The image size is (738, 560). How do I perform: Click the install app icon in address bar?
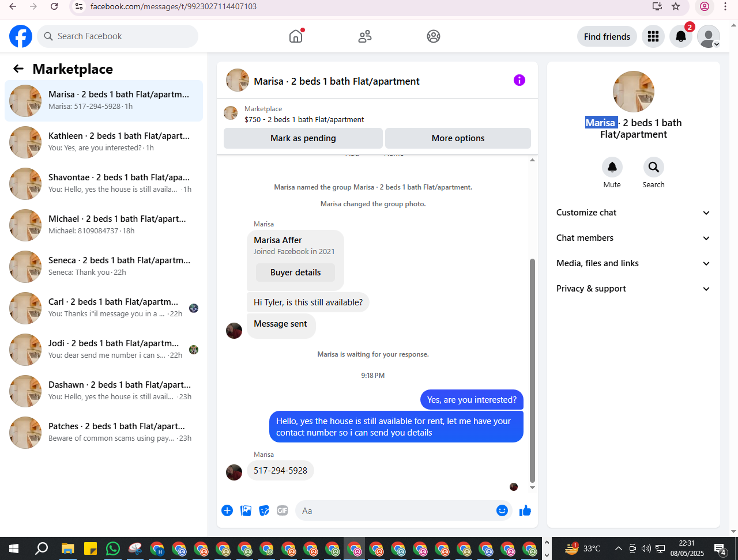[x=657, y=6]
